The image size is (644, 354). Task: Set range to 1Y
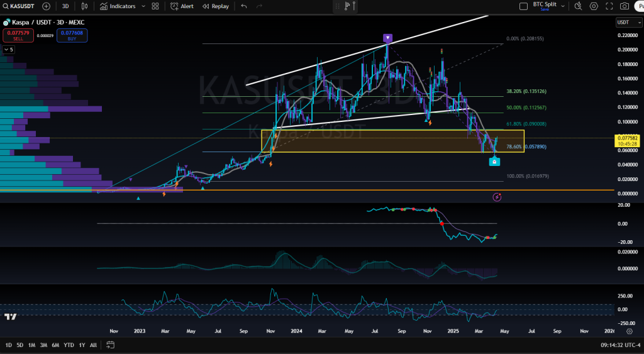(x=82, y=345)
